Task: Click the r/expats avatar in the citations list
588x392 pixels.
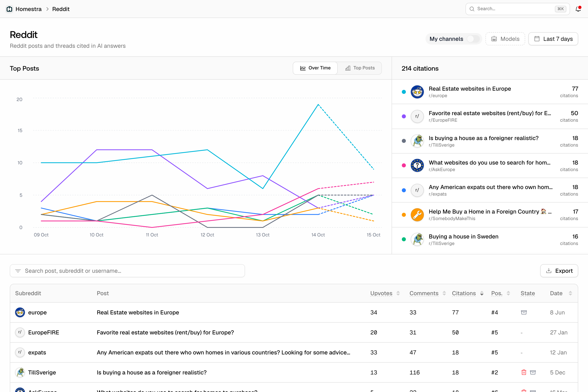Action: pyautogui.click(x=417, y=190)
